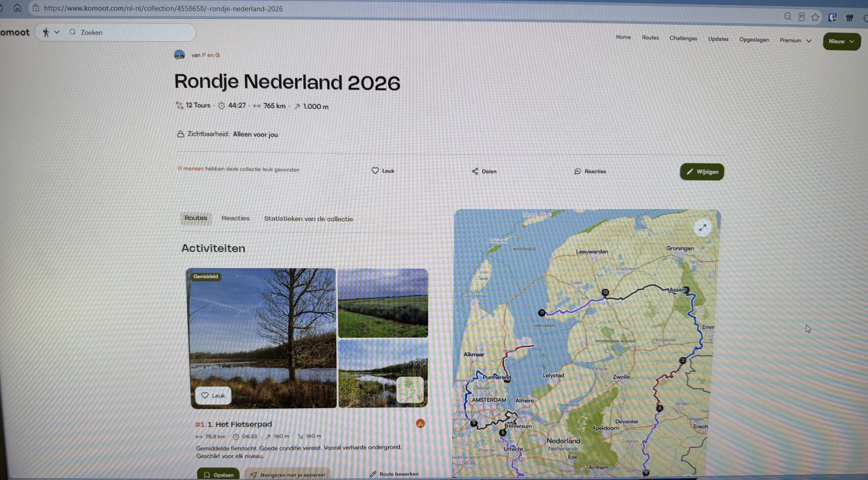
Task: Open the sport type selector dropdown
Action: click(51, 32)
